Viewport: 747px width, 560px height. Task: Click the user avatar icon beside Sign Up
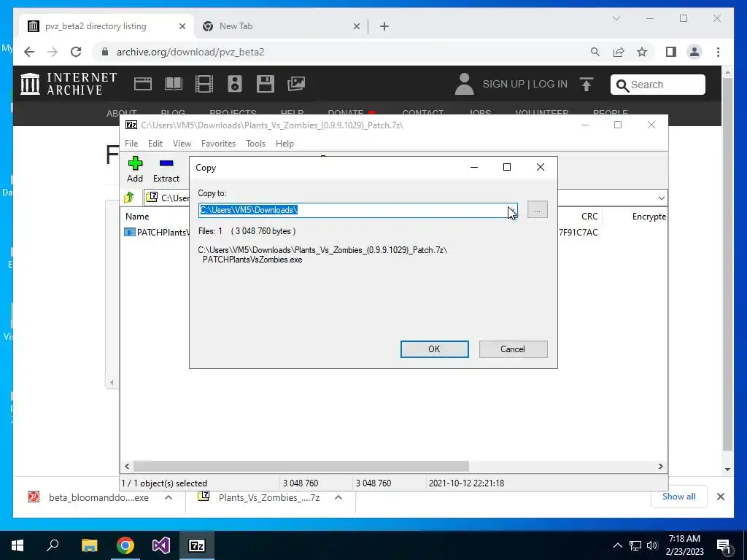click(464, 84)
